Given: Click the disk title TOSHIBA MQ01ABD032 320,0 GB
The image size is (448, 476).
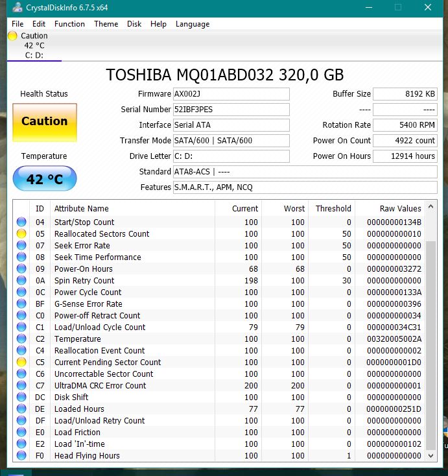Looking at the screenshot, I should coord(225,75).
